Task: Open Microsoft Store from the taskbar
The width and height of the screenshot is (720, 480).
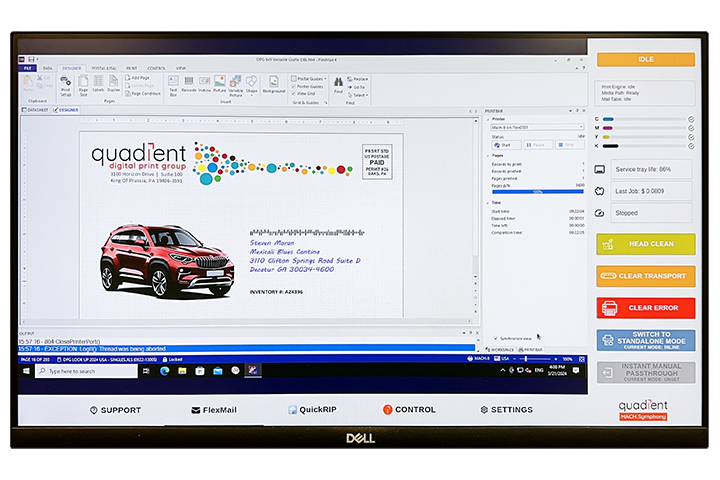Action: pos(200,371)
